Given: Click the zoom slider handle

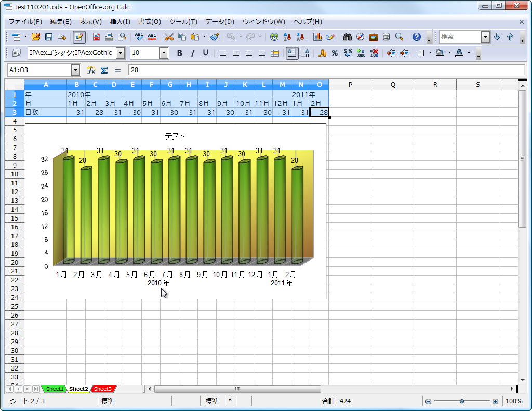Looking at the screenshot, I should point(462,401).
